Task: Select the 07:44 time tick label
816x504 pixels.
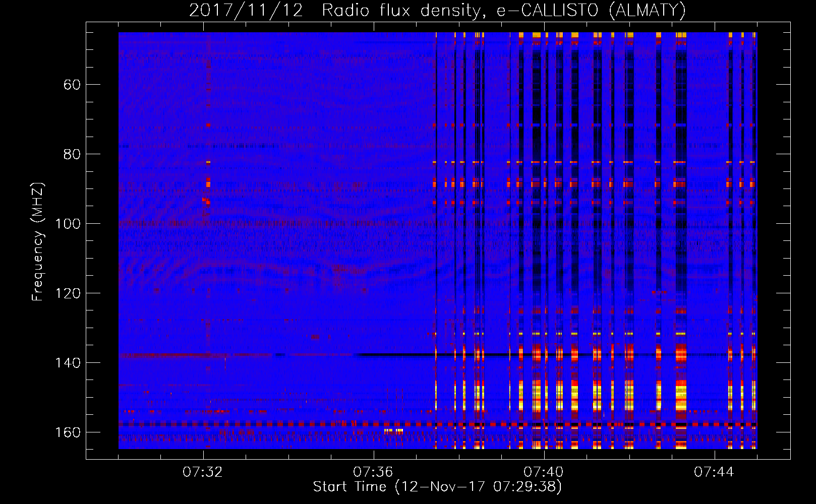Action: (x=714, y=472)
